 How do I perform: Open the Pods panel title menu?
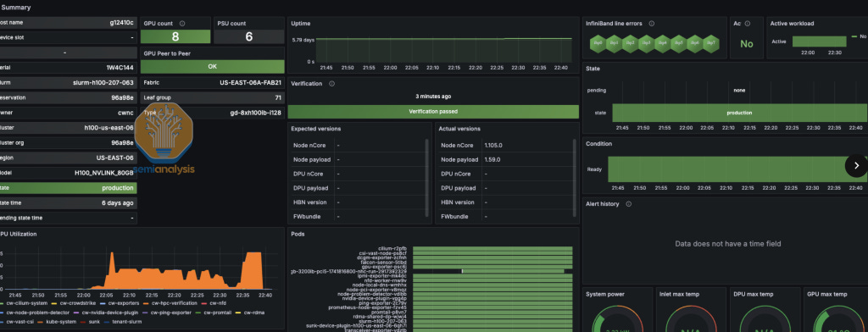298,234
